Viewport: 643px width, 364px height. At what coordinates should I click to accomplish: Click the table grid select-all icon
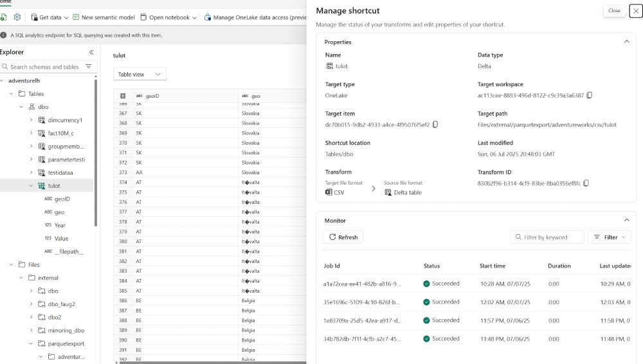[123, 96]
